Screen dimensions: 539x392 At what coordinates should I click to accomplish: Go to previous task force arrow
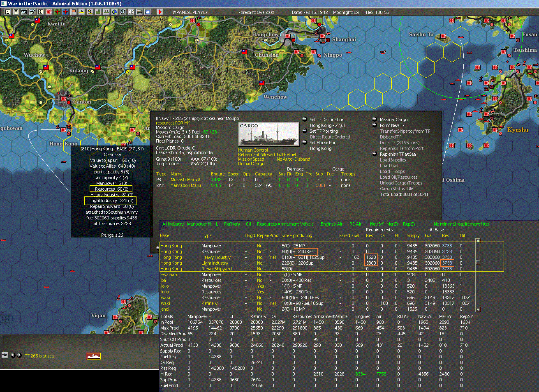coord(13,355)
